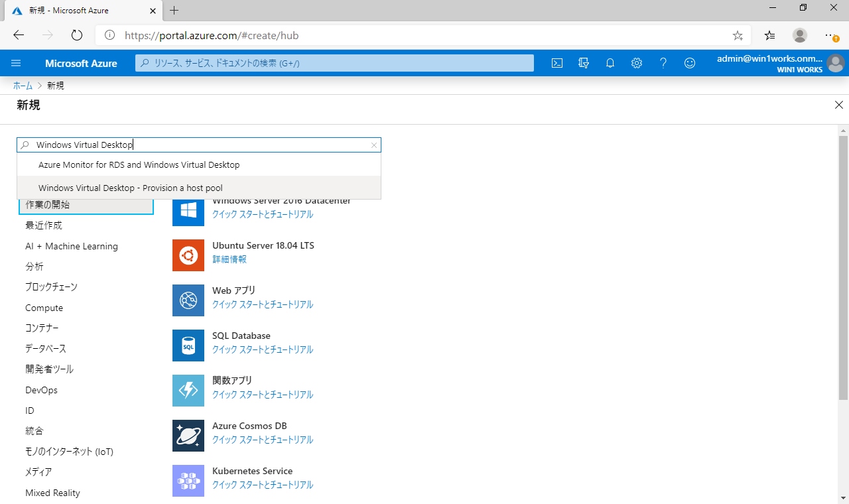Open the Help question mark menu
Viewport: 849px width, 504px height.
click(663, 63)
